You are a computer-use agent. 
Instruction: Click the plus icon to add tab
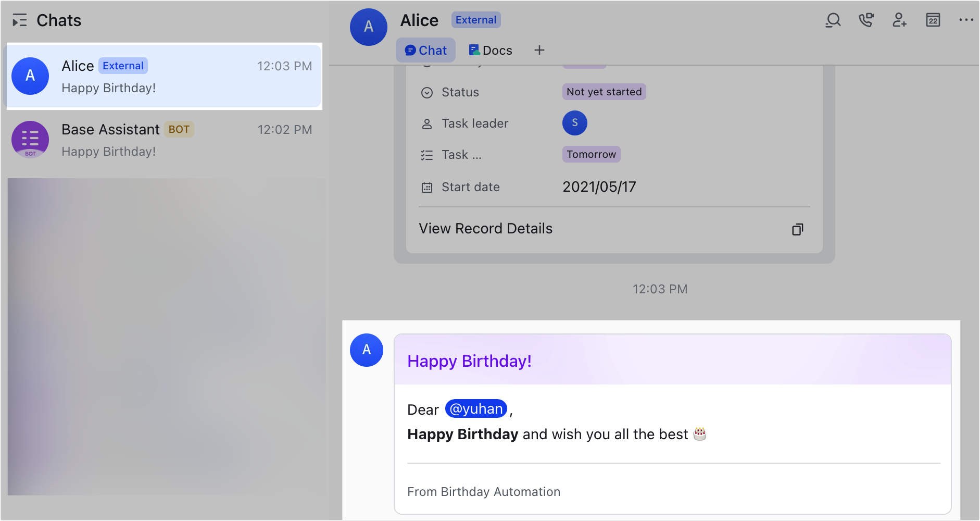pyautogui.click(x=539, y=50)
